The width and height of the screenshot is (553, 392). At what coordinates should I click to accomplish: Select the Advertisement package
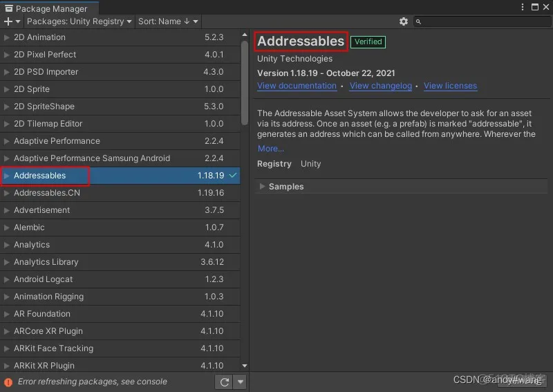click(120, 210)
